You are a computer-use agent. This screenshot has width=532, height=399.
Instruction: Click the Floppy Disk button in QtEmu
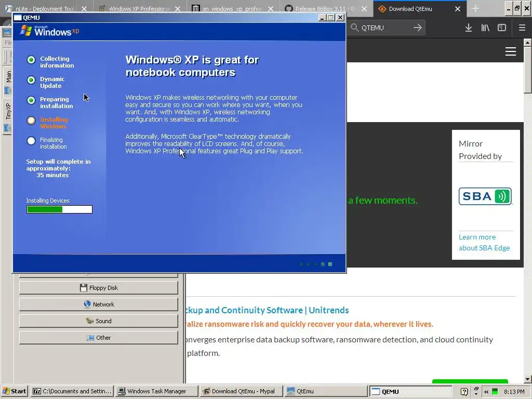(x=98, y=288)
